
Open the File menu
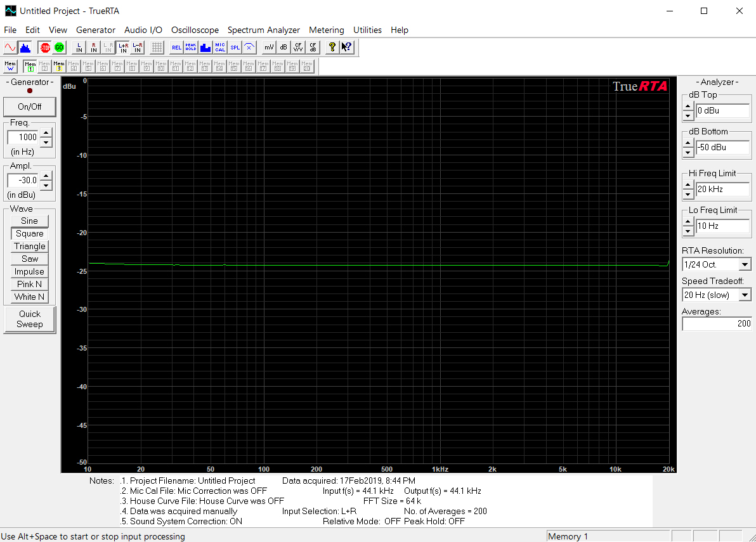[10, 30]
